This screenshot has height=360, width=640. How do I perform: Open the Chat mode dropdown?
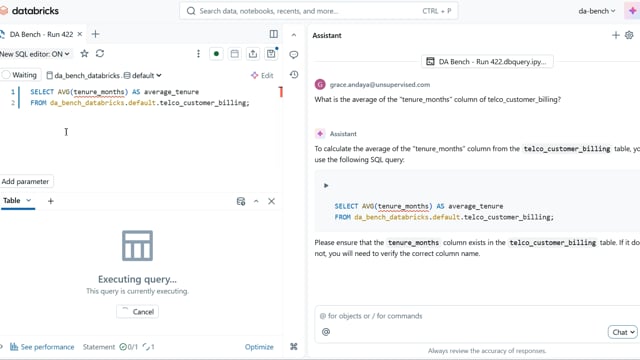click(x=622, y=332)
